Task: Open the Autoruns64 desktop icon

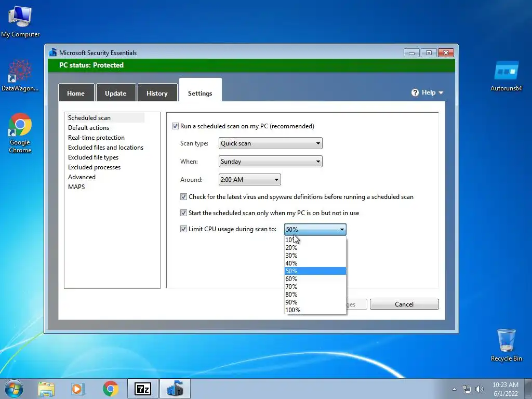Action: click(506, 75)
